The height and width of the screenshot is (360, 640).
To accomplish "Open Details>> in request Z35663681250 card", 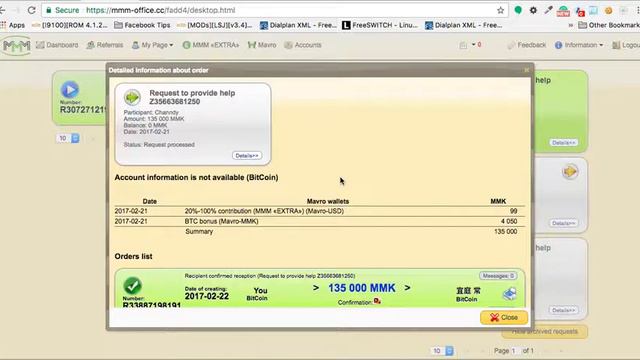I will click(x=247, y=156).
